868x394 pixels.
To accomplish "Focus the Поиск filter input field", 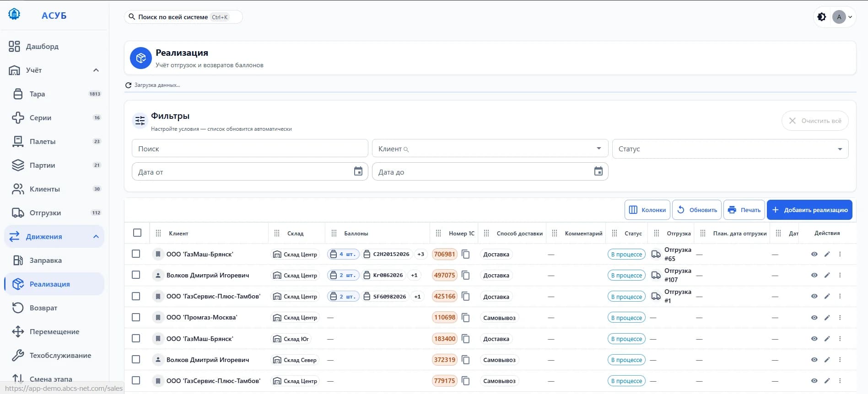I will [x=250, y=149].
